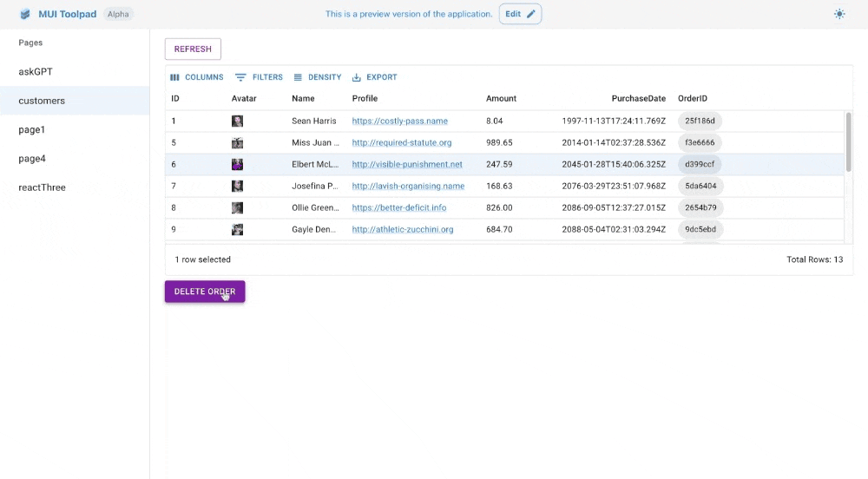Click the Delete Order button
This screenshot has height=479, width=868.
[205, 292]
